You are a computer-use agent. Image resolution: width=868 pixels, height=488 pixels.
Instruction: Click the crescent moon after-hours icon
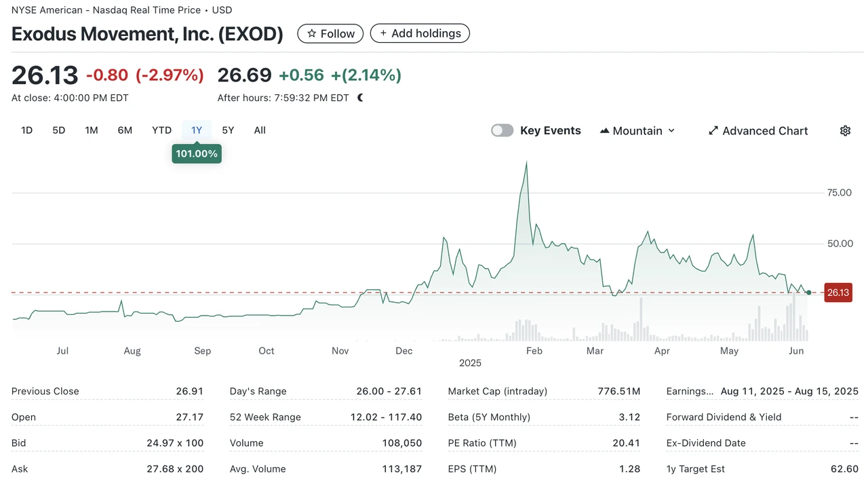(x=359, y=97)
